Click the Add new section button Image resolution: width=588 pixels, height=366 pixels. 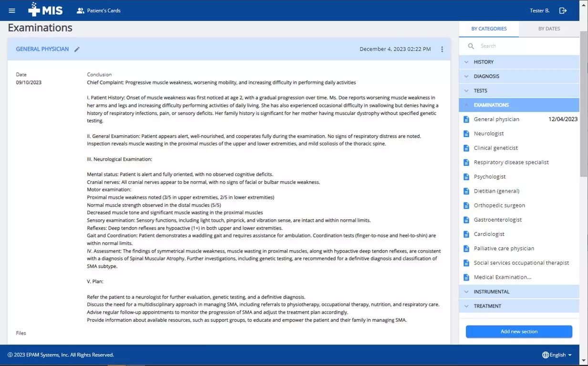519,332
